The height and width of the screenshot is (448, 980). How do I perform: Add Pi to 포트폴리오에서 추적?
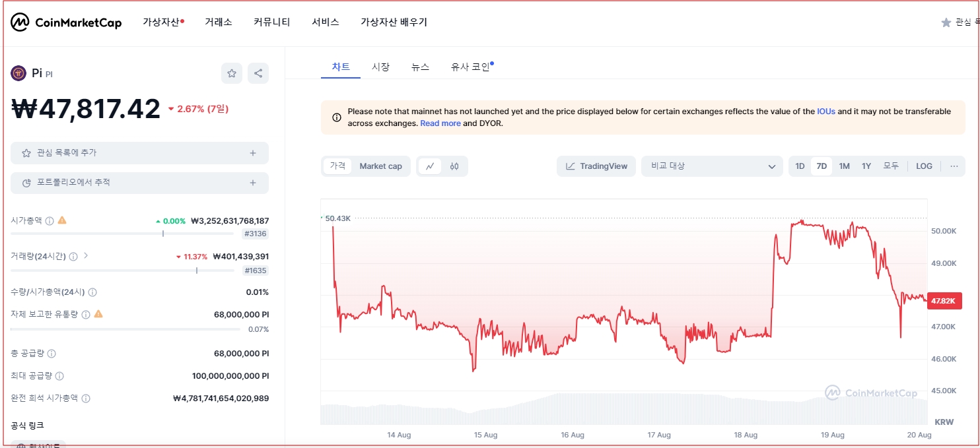(139, 183)
